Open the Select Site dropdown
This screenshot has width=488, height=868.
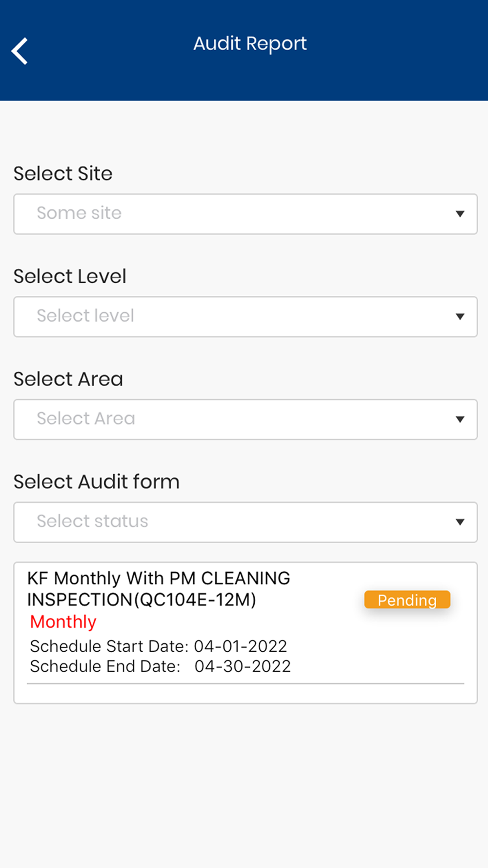tap(245, 214)
